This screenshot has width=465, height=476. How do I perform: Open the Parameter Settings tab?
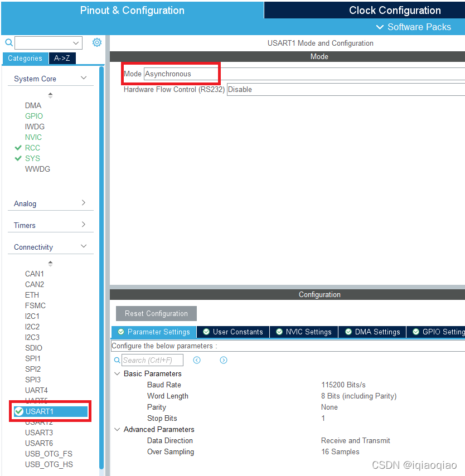tap(154, 332)
